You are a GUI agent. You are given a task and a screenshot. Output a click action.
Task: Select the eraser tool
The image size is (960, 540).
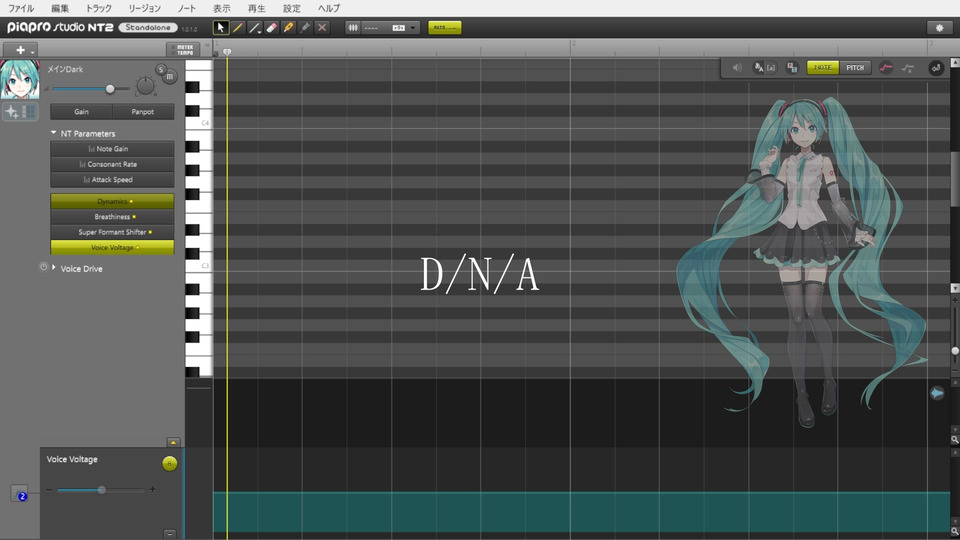(271, 28)
